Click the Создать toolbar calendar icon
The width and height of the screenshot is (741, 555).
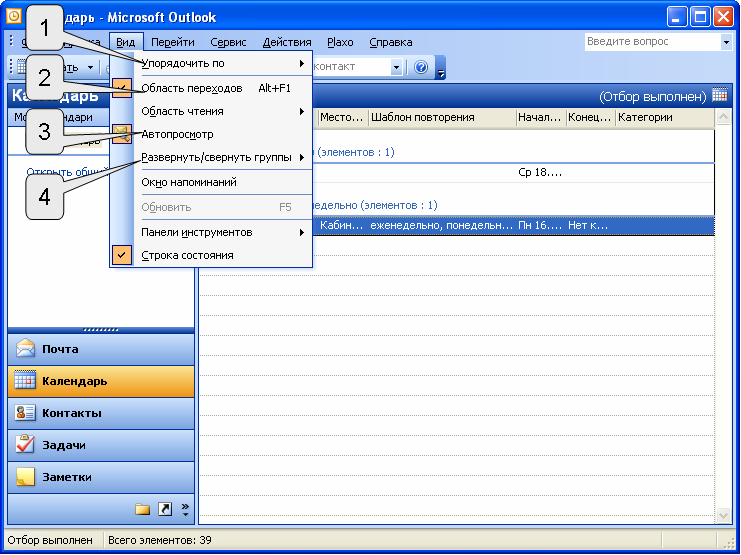pos(21,67)
